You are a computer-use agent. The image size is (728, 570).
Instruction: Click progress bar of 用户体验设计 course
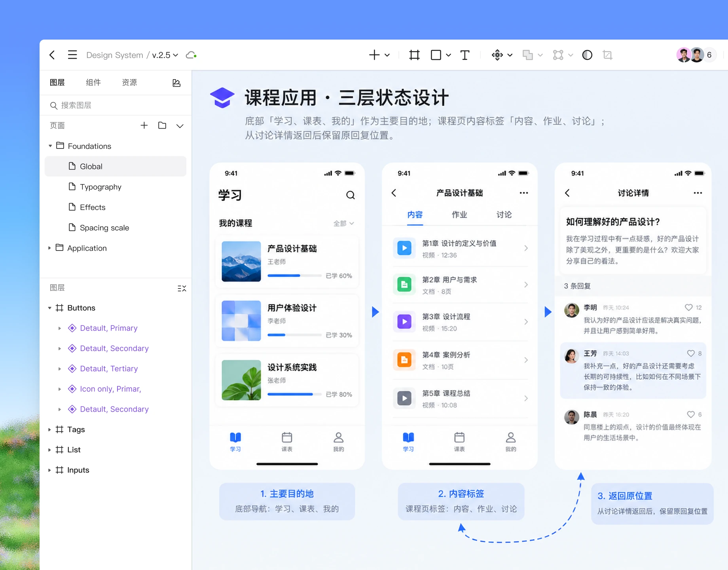(x=294, y=335)
